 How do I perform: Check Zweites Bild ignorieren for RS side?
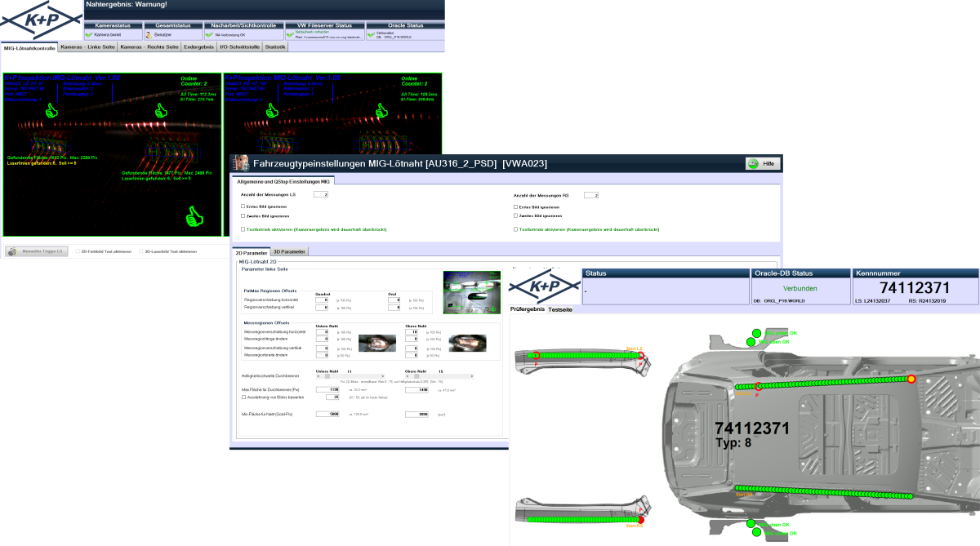(x=515, y=216)
